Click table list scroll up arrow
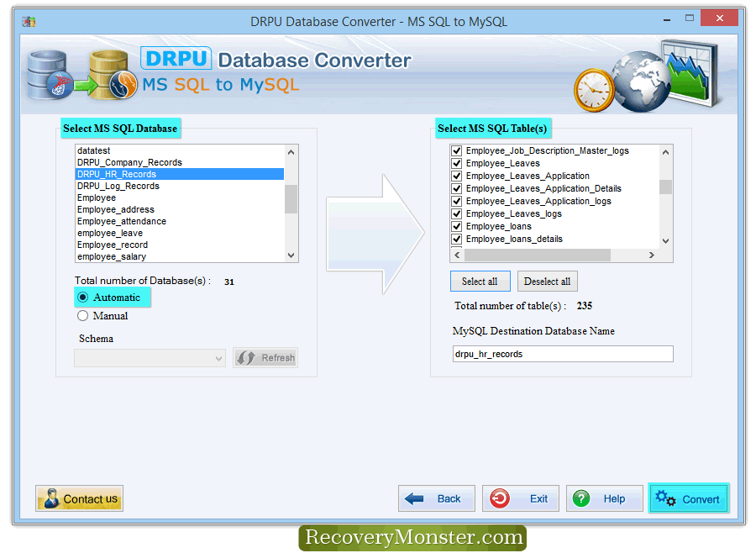The width and height of the screenshot is (756, 553). pyautogui.click(x=666, y=152)
